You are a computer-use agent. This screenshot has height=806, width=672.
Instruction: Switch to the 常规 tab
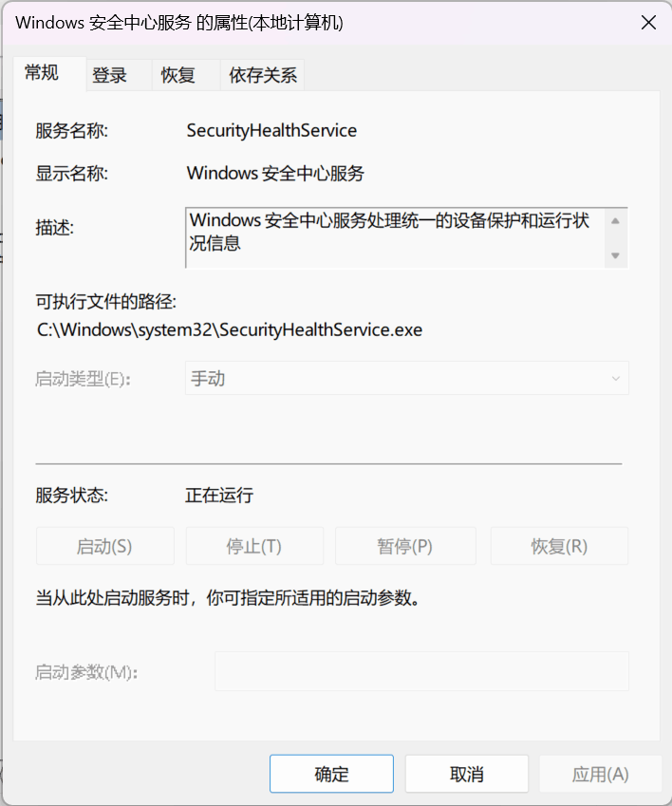(49, 73)
